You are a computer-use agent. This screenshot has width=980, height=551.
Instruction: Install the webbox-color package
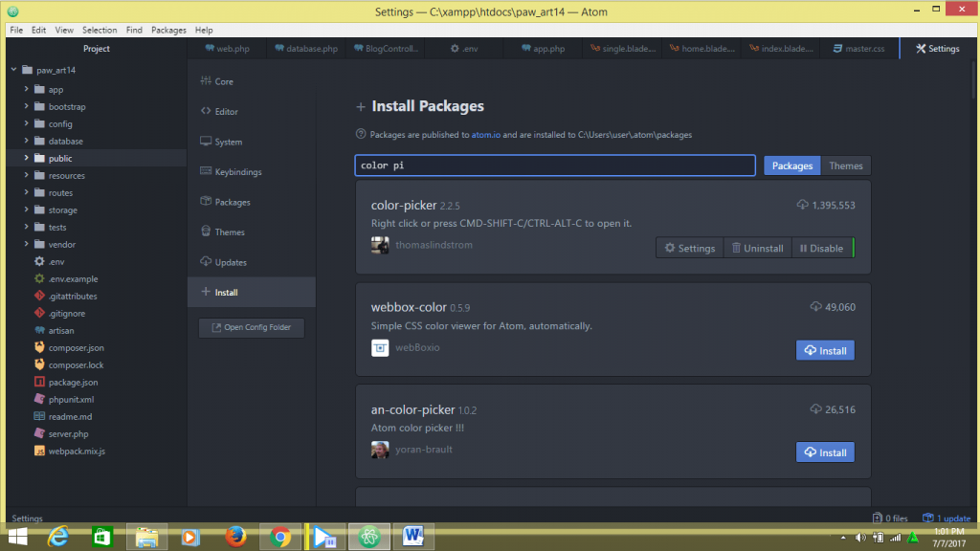[824, 350]
